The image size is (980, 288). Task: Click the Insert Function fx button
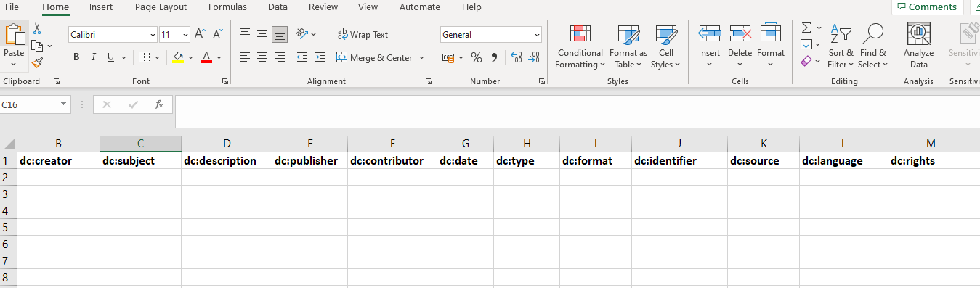[x=159, y=104]
